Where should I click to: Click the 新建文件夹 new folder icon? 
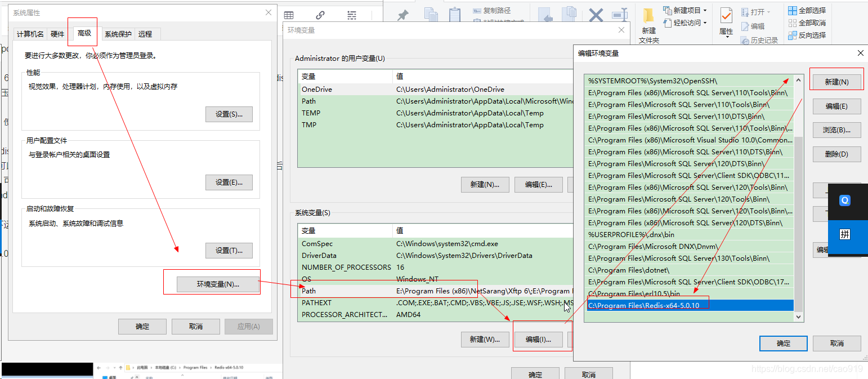648,15
